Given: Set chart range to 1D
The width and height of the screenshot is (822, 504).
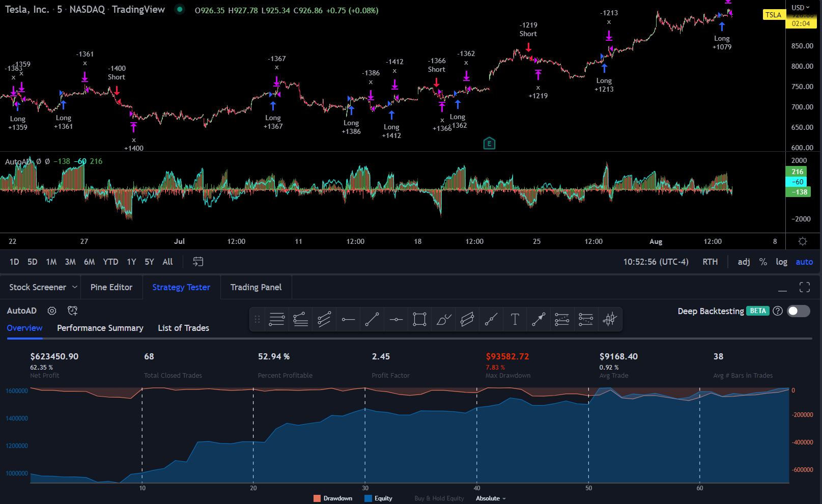Looking at the screenshot, I should 14,262.
